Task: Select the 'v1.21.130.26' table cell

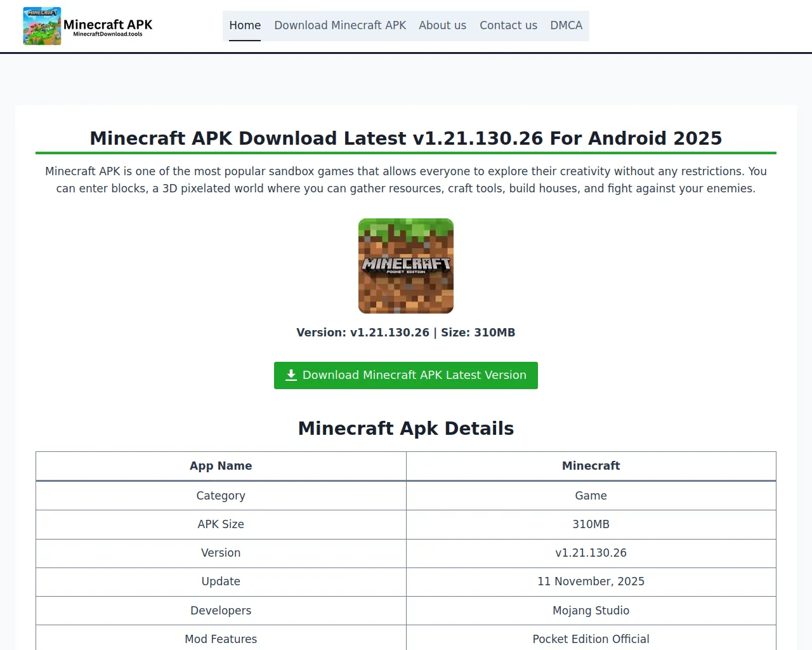Action: tap(591, 553)
